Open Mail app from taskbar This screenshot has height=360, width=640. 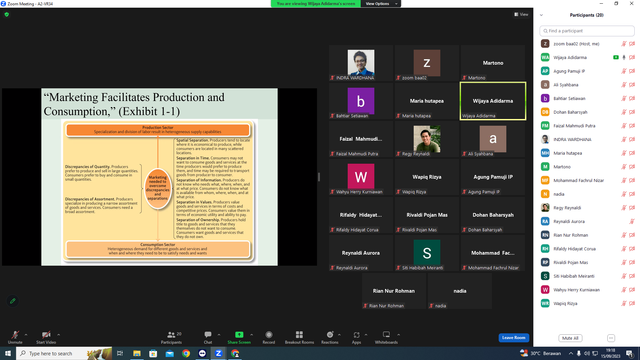(169, 353)
